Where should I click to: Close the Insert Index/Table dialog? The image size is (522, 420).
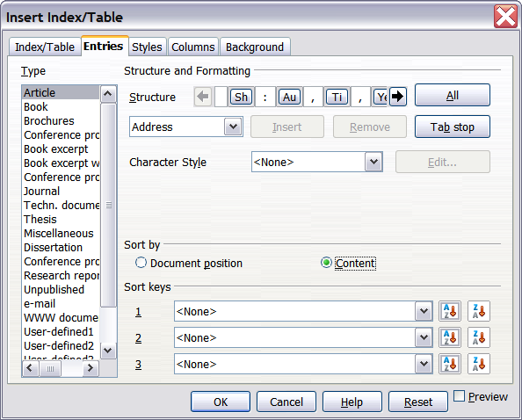tap(505, 17)
